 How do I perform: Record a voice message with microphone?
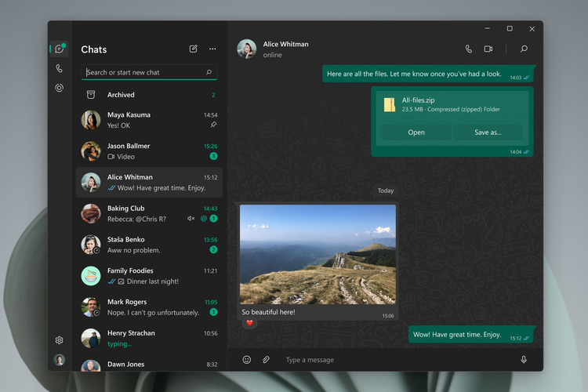[x=524, y=360]
